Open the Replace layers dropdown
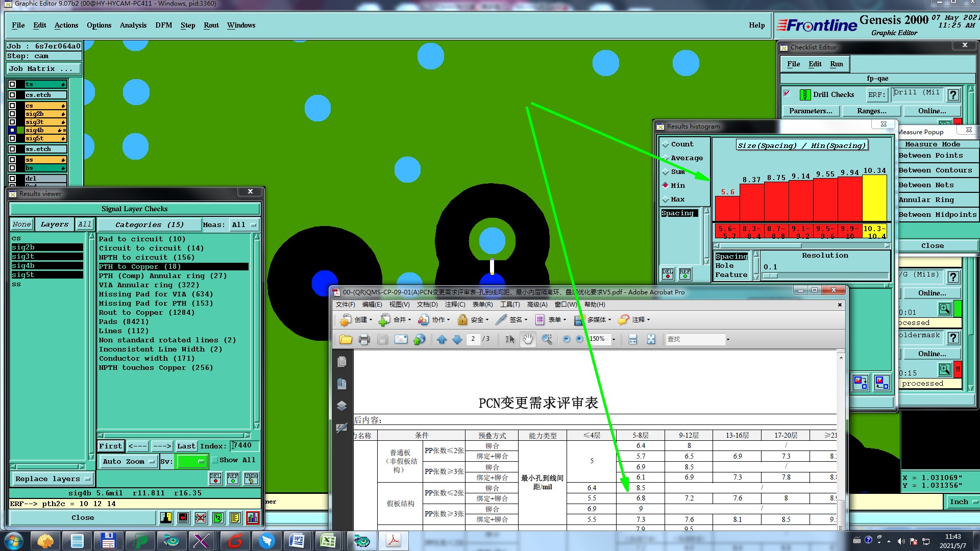Image resolution: width=980 pixels, height=551 pixels. [x=53, y=479]
